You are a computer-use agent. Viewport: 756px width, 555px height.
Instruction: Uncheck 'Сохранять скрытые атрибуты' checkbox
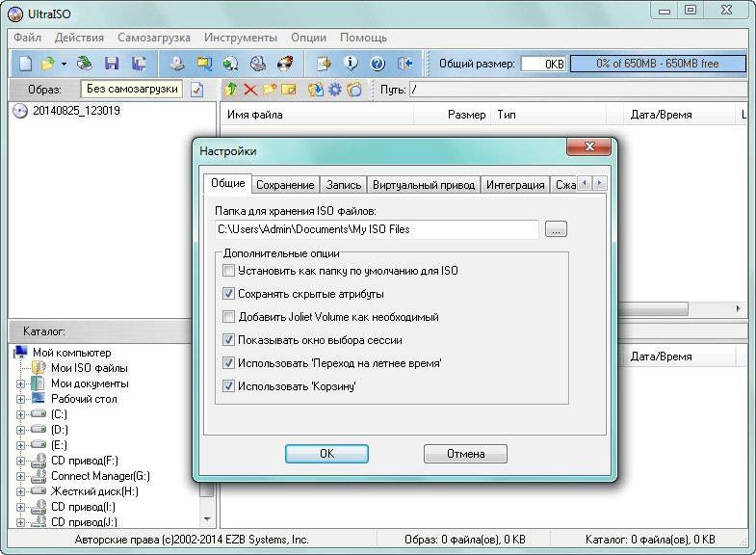point(228,294)
